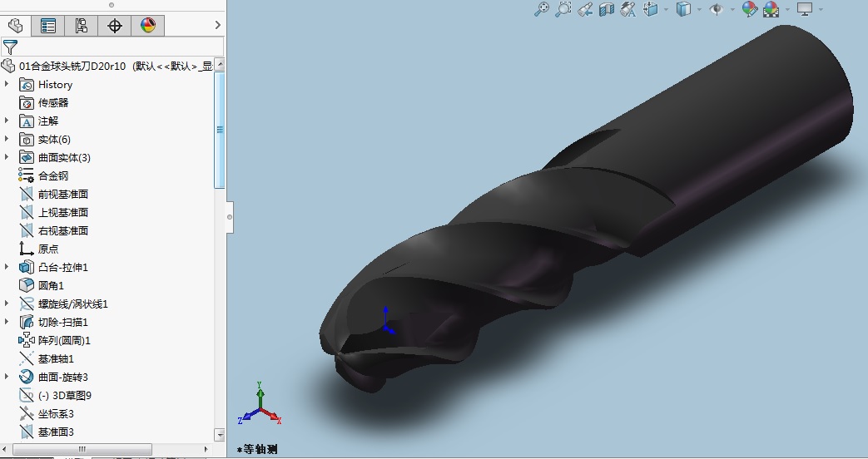868x459 pixels.
Task: Select root part 01合金球头铣刀D20r10
Action: [x=72, y=67]
